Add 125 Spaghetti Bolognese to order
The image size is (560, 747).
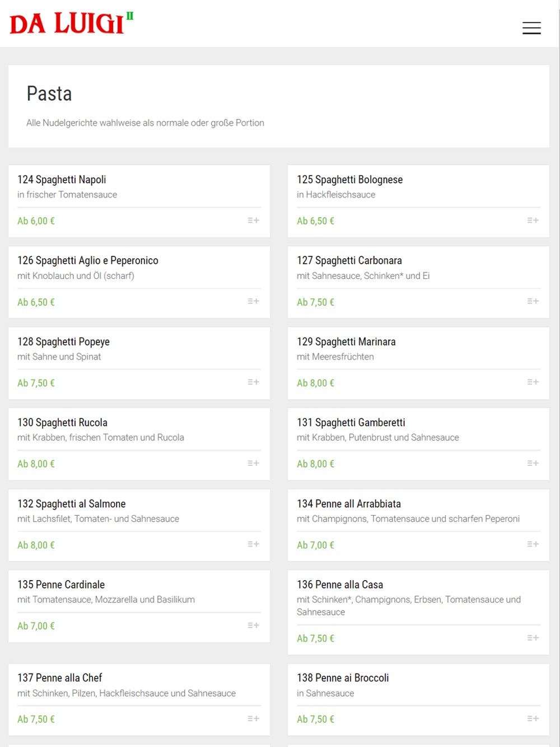click(533, 221)
